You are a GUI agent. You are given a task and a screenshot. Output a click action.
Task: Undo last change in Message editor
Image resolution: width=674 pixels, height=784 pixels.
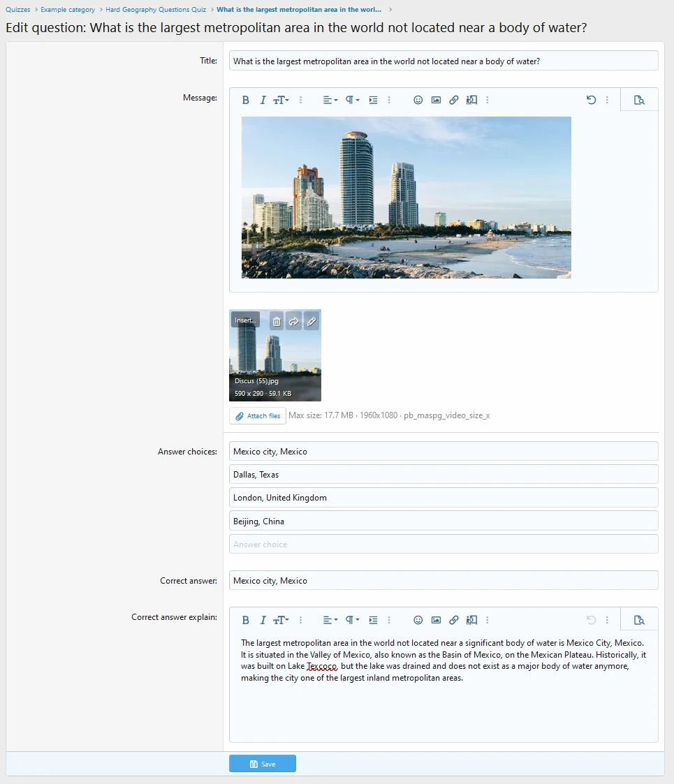[x=591, y=100]
